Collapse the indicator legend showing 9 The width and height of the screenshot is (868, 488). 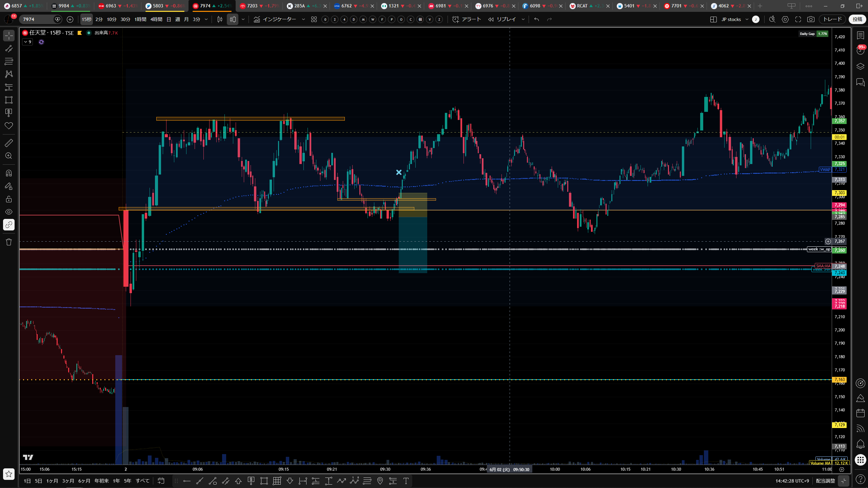pos(27,42)
